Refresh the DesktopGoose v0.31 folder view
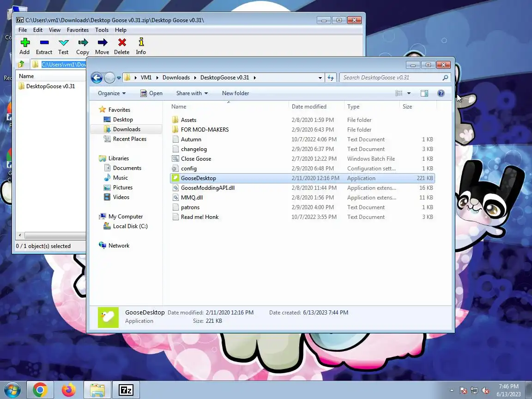 tap(331, 78)
